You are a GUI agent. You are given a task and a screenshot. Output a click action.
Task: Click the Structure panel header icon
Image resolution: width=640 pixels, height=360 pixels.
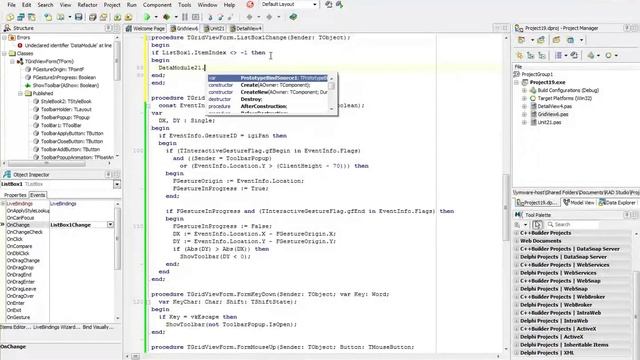7,28
